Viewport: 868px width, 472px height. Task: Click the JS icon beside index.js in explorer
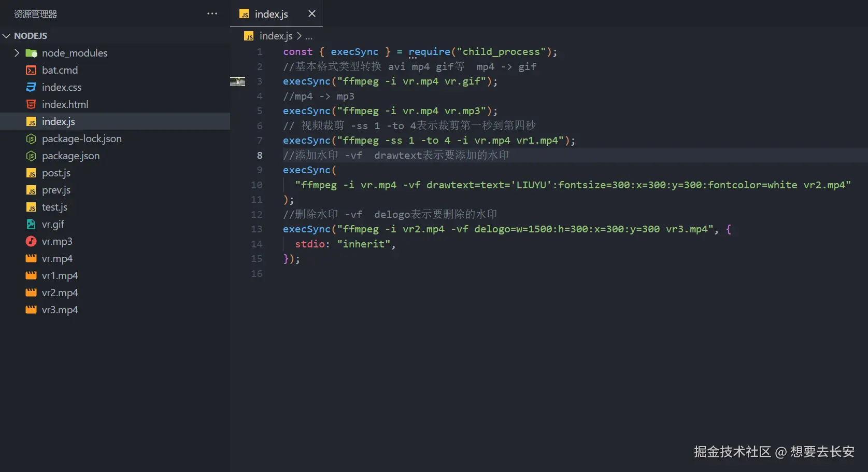click(x=31, y=121)
